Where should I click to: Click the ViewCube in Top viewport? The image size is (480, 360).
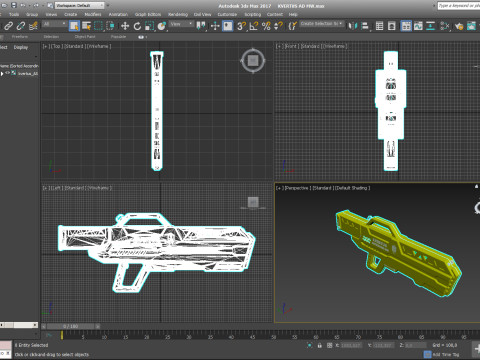(253, 61)
